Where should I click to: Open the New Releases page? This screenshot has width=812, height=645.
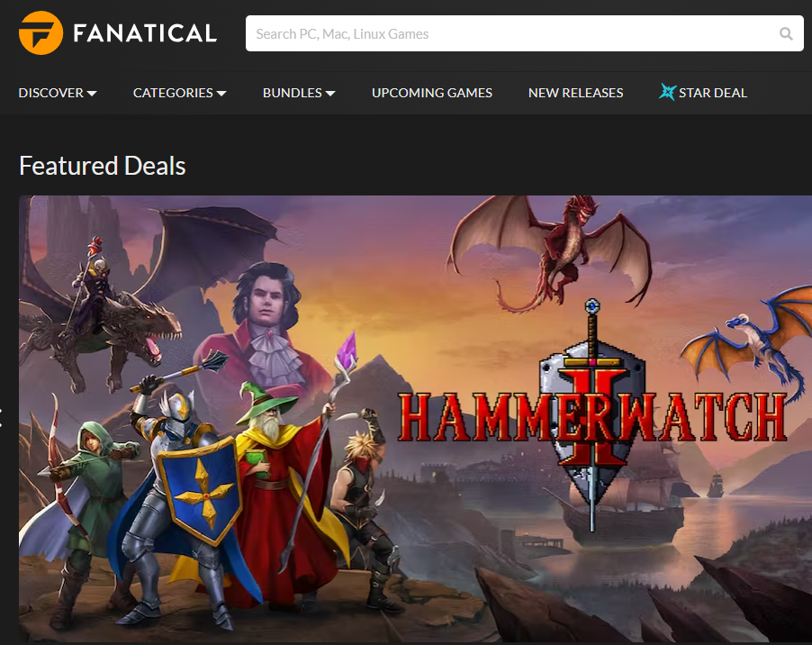coord(576,93)
